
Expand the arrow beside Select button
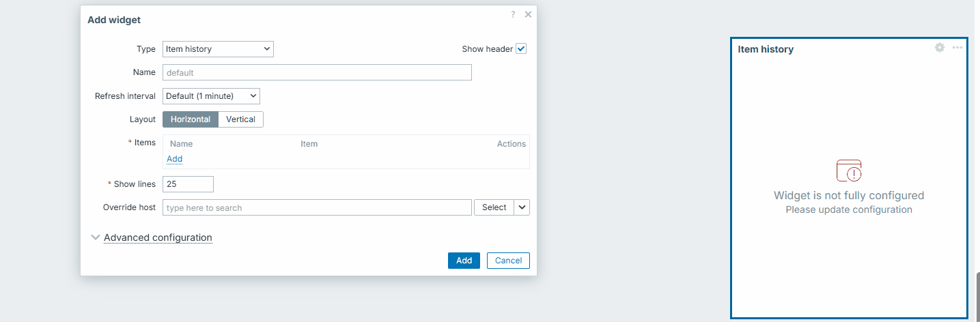[x=522, y=207]
